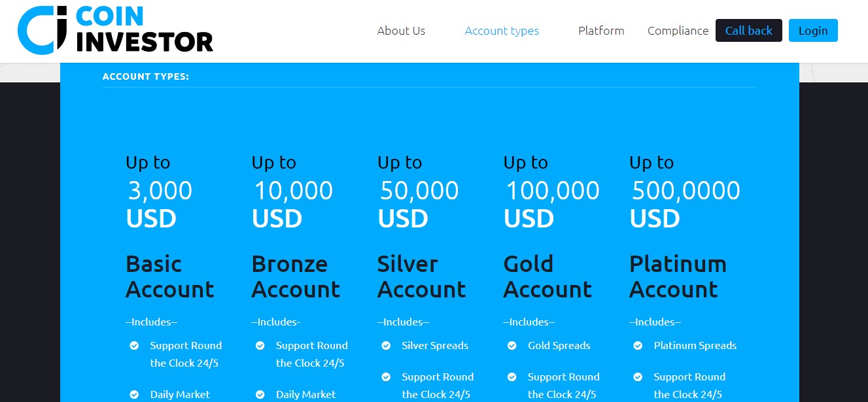Click the Login button
The image size is (868, 402).
pos(813,31)
